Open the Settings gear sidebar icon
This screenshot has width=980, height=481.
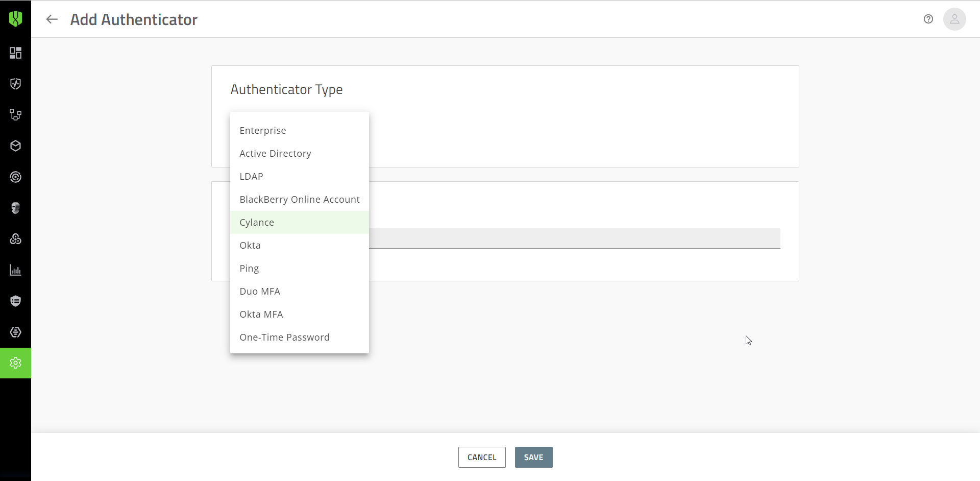click(15, 363)
